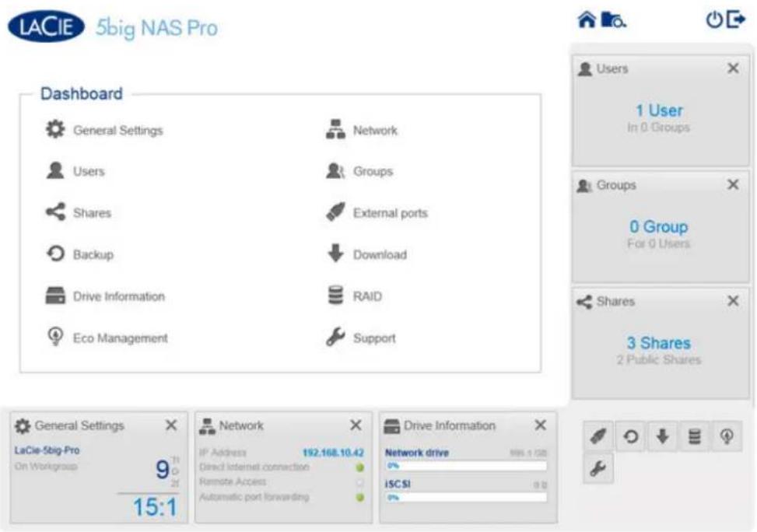Click the Users widget header title
Screen dimensions: 757x532
coord(612,68)
